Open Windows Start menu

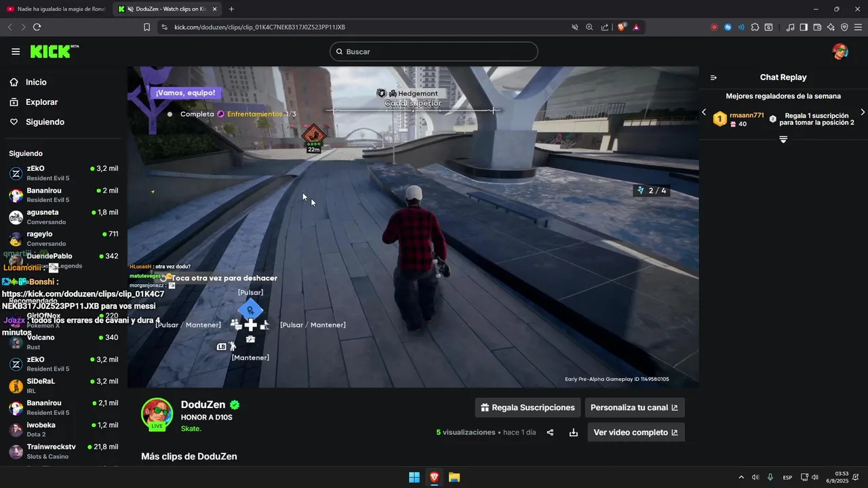[x=414, y=477]
